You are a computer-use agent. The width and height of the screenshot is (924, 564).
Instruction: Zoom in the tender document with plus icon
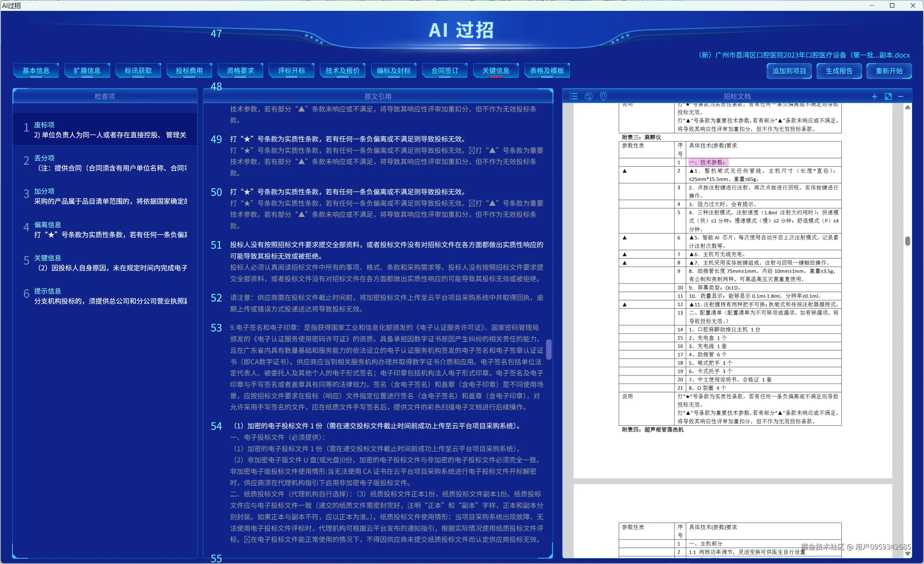click(x=874, y=96)
